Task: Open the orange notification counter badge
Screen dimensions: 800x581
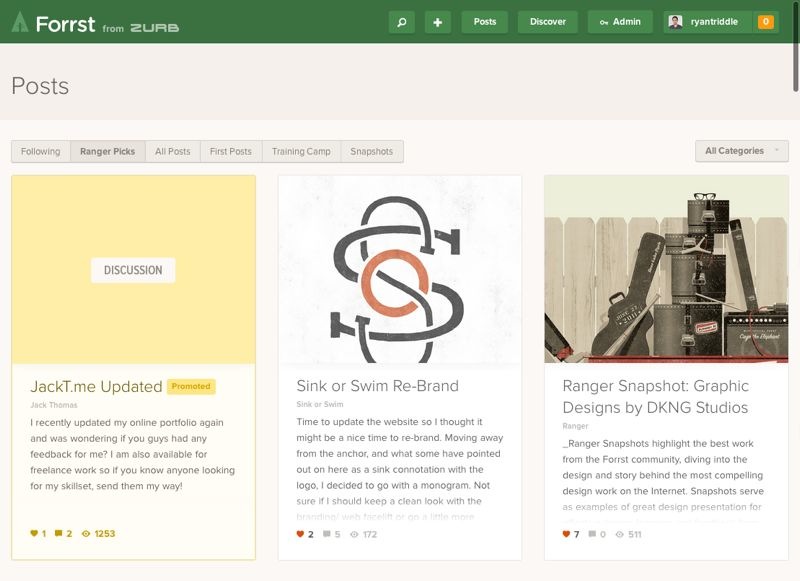Action: (765, 22)
